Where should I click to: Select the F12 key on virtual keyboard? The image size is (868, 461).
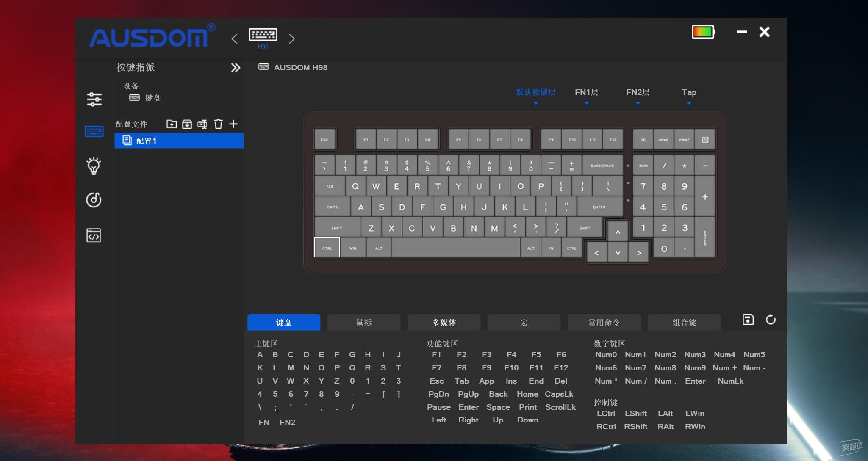pyautogui.click(x=613, y=140)
